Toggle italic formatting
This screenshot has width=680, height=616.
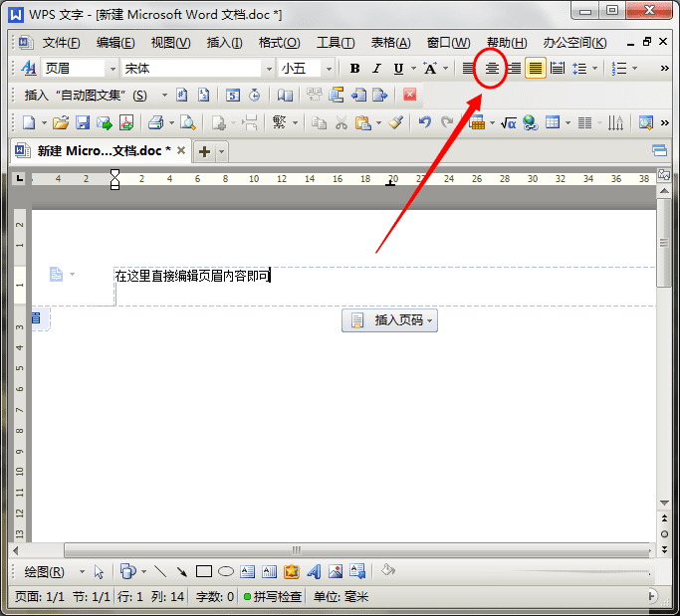point(376,69)
